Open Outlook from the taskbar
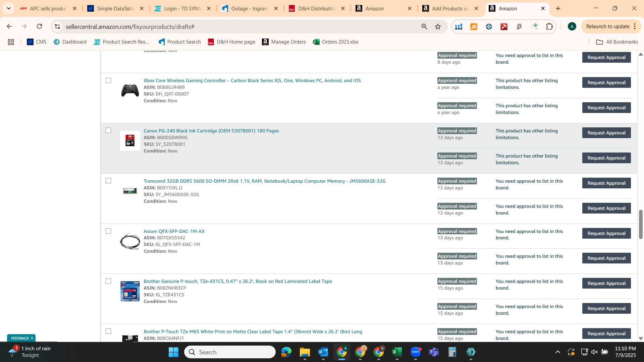The image size is (644, 362). (x=323, y=352)
